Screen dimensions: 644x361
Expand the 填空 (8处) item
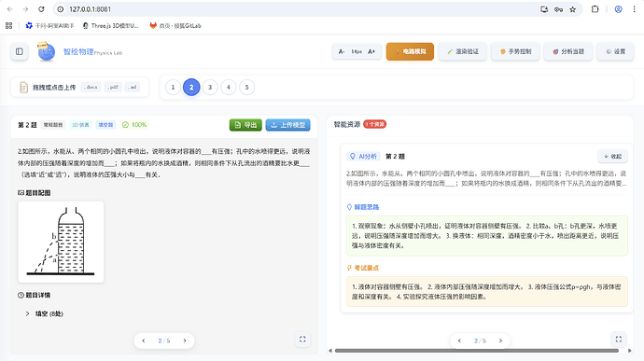tap(45, 313)
